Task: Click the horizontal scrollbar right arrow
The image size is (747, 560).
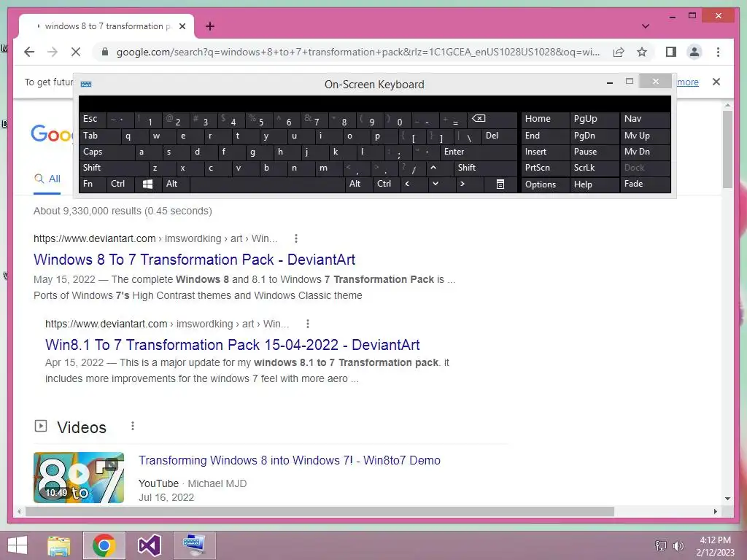Action: coord(716,511)
